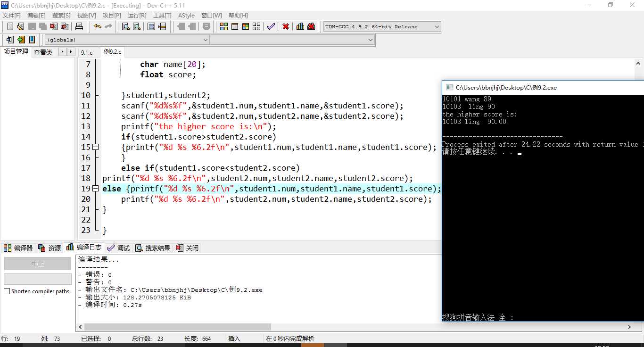Switch to the 查看类 panel tab
Image resolution: width=644 pixels, height=347 pixels.
pos(43,52)
